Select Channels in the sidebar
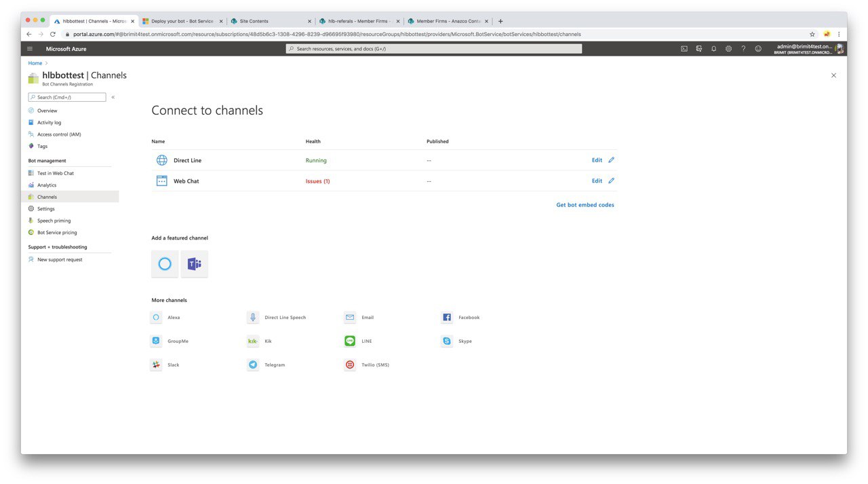The height and width of the screenshot is (484, 868). click(71, 197)
